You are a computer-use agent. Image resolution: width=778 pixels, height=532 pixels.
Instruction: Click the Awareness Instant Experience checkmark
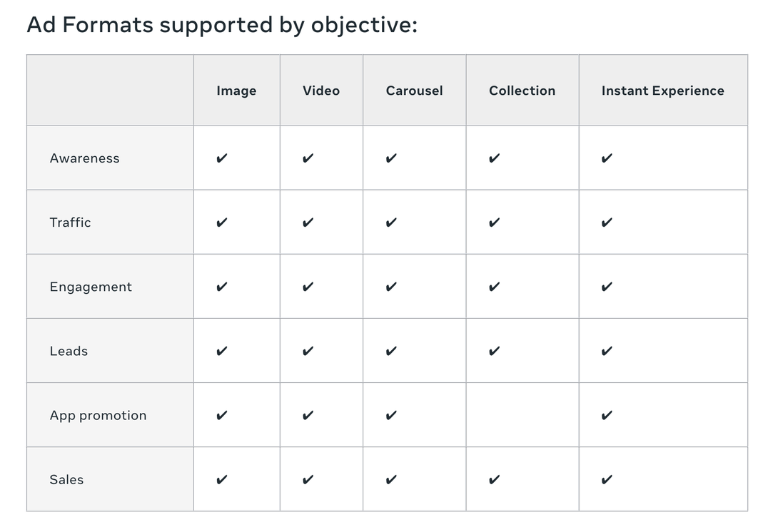(607, 158)
